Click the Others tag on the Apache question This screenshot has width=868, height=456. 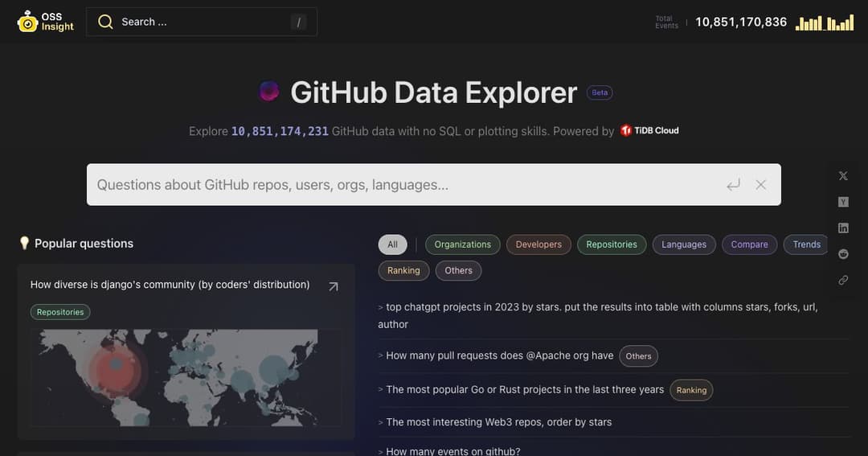coord(638,356)
